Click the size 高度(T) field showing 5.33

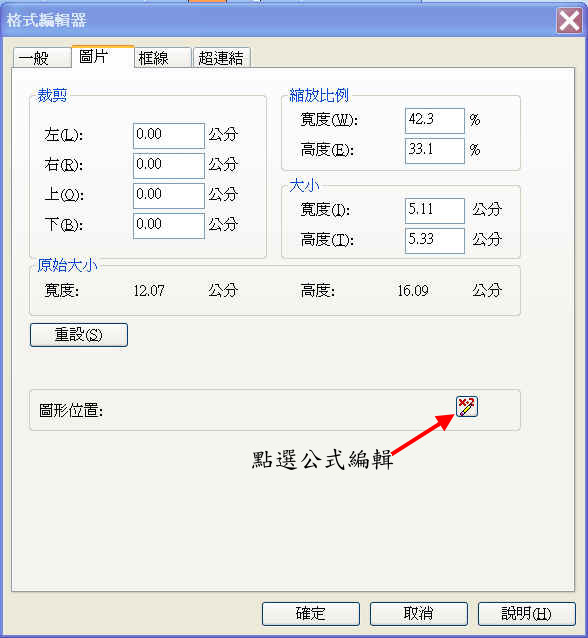pyautogui.click(x=435, y=240)
